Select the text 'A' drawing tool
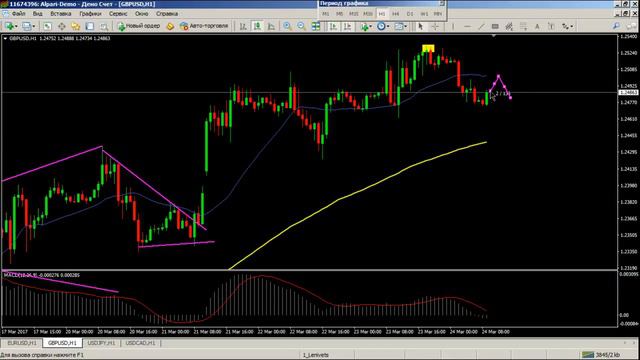 pyautogui.click(x=537, y=26)
